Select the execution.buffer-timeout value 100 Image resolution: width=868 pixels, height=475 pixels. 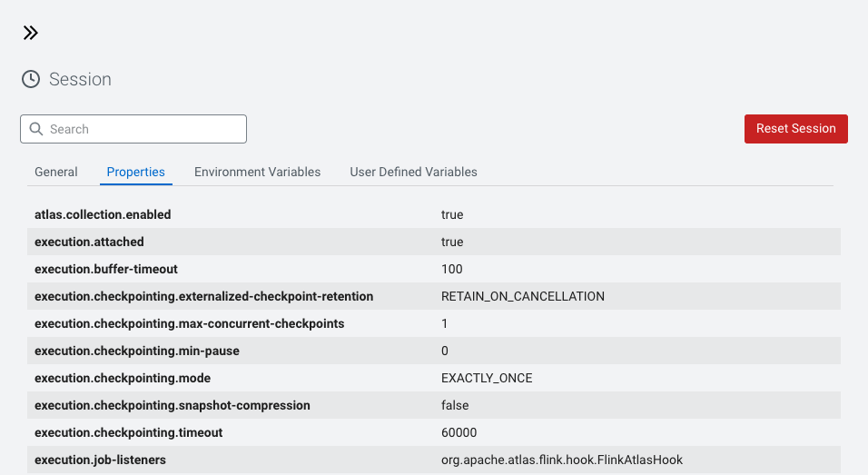click(x=451, y=269)
